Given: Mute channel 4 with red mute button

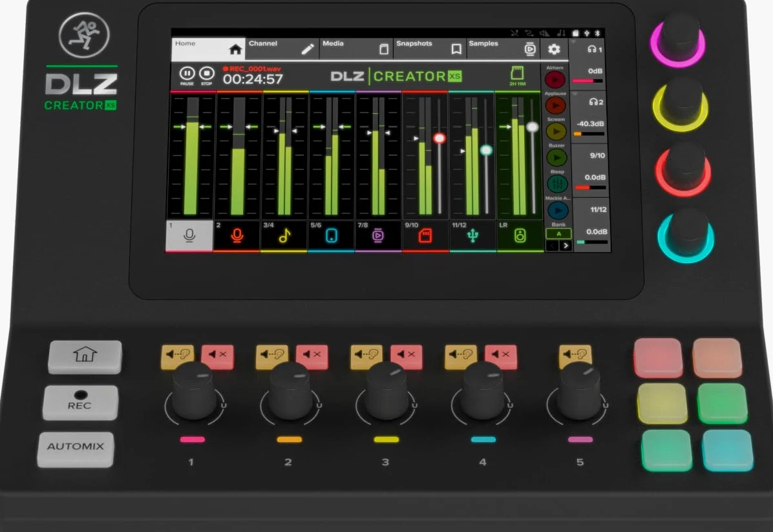Looking at the screenshot, I should [x=501, y=356].
